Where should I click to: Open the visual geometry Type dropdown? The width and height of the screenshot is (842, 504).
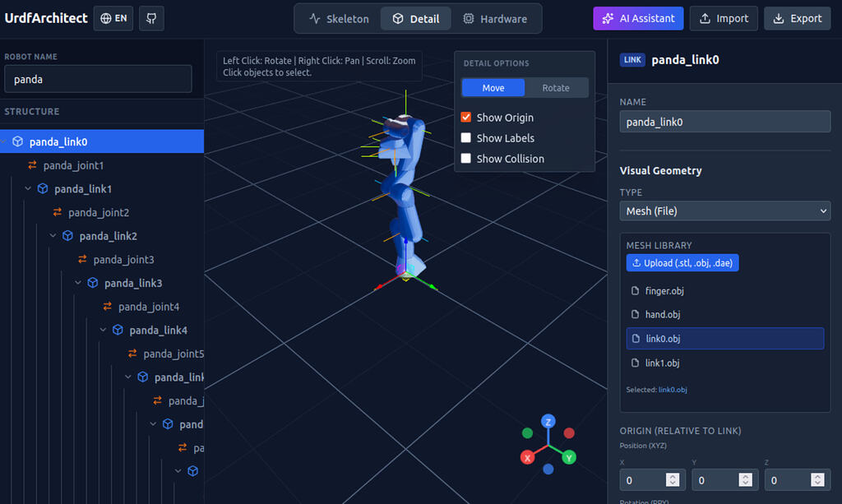(x=724, y=210)
